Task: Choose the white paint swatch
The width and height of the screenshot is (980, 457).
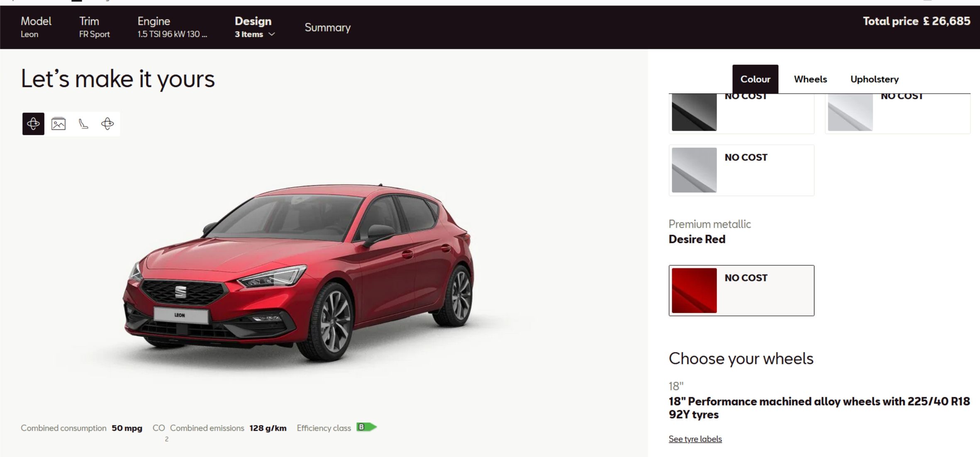Action: pos(850,112)
